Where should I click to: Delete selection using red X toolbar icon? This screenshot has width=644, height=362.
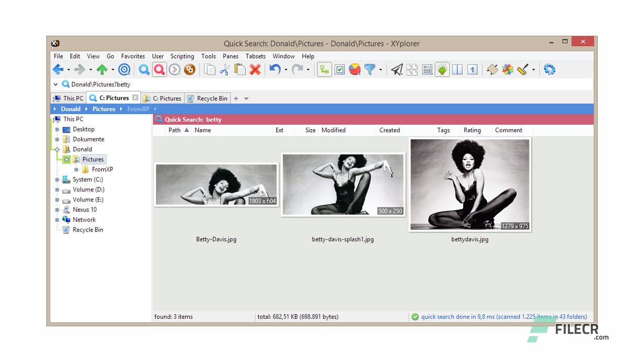point(256,69)
